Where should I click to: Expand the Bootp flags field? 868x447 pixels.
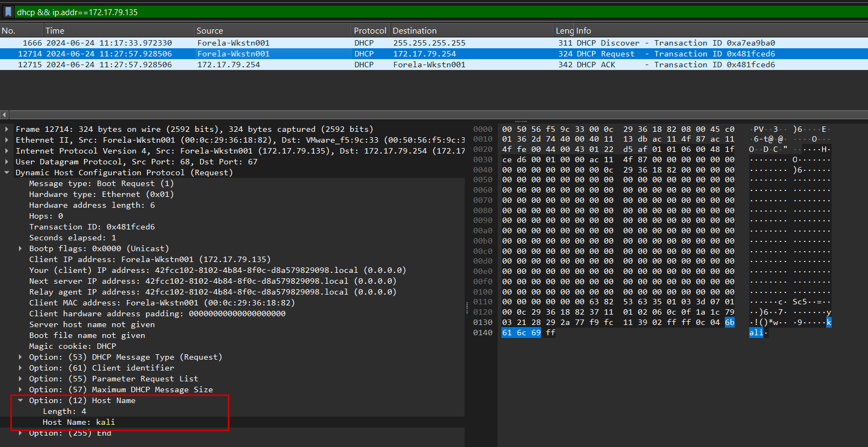click(x=21, y=248)
